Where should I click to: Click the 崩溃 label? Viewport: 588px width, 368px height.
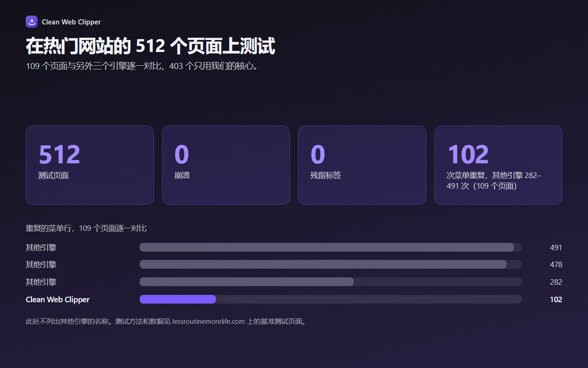click(182, 175)
